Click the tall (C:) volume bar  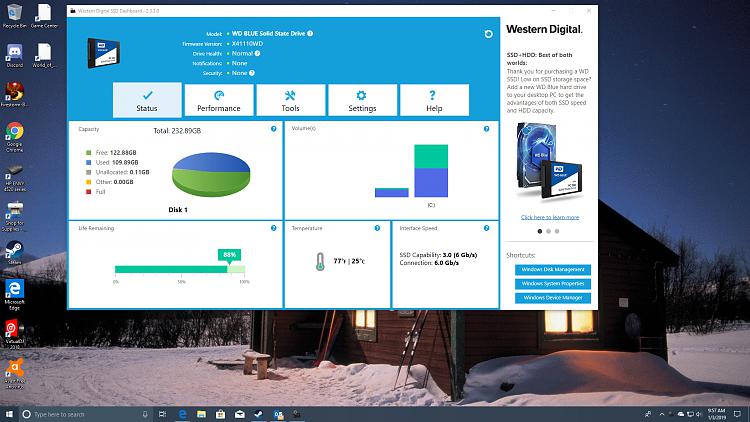pyautogui.click(x=431, y=171)
